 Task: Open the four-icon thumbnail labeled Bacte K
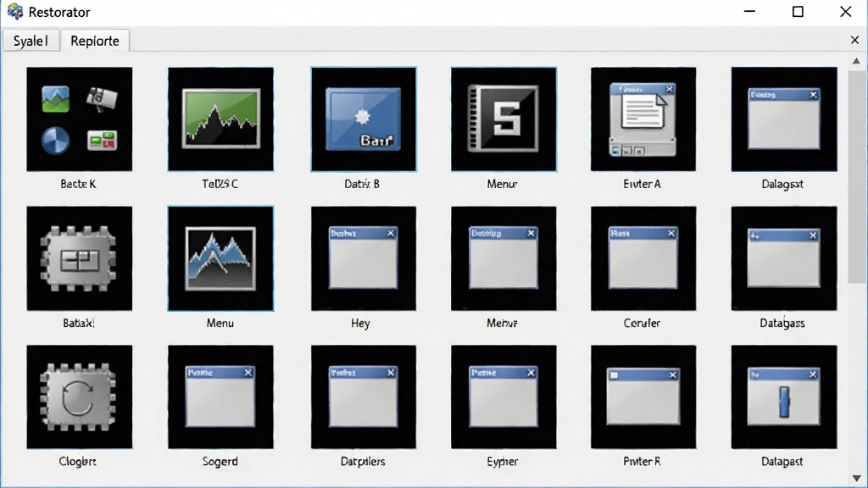click(x=80, y=119)
